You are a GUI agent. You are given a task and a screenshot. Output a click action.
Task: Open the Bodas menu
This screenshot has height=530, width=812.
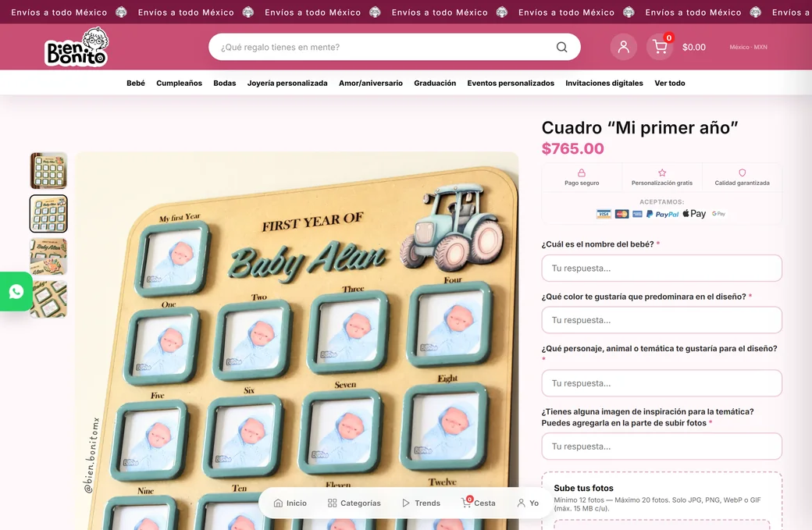tap(225, 83)
